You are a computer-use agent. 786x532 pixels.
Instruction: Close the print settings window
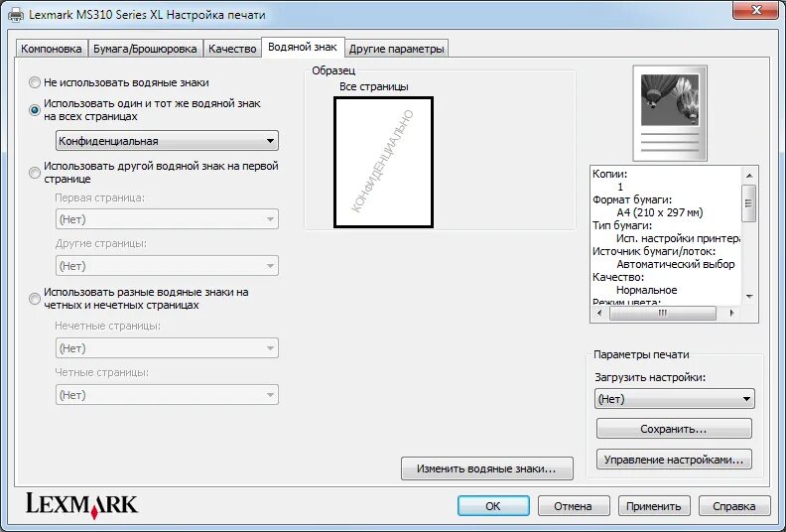pos(756,10)
